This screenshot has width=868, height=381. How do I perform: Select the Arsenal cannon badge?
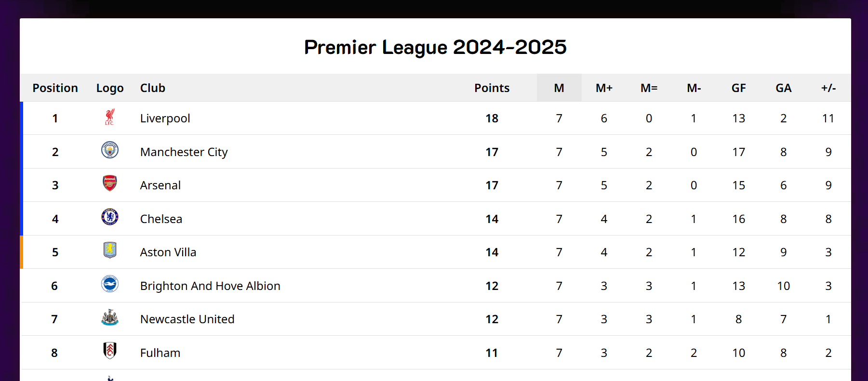pos(110,184)
